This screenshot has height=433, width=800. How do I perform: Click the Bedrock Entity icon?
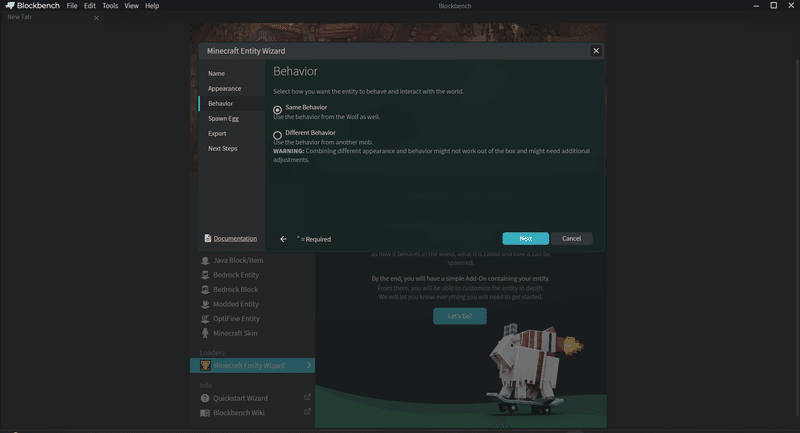coord(205,275)
